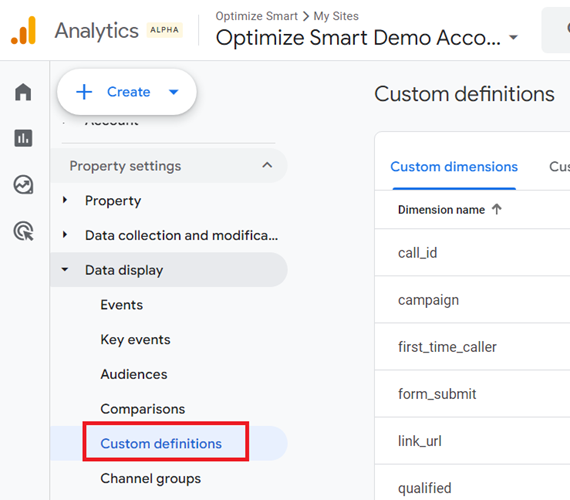Click Optimize Smart Demo Account title
This screenshot has height=500, width=570.
pos(358,37)
